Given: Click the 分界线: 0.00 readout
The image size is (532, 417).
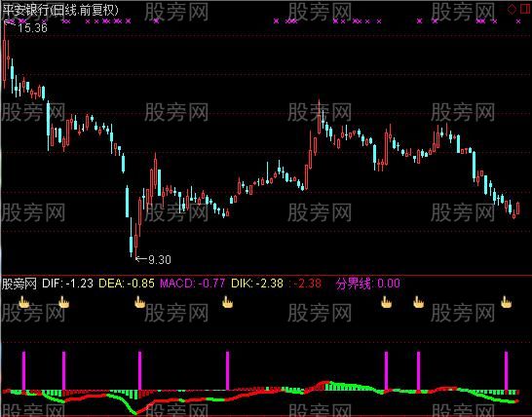Looking at the screenshot, I should (x=368, y=284).
